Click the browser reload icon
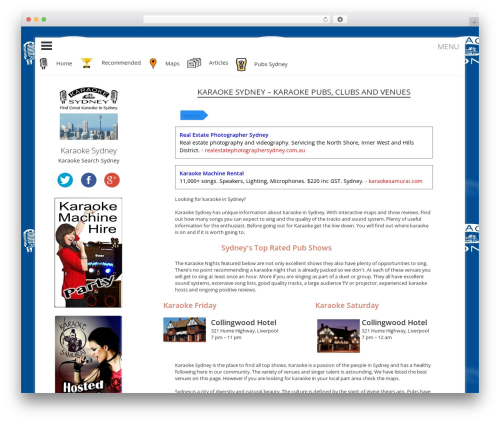Image resolution: width=500 pixels, height=423 pixels. pos(325,19)
